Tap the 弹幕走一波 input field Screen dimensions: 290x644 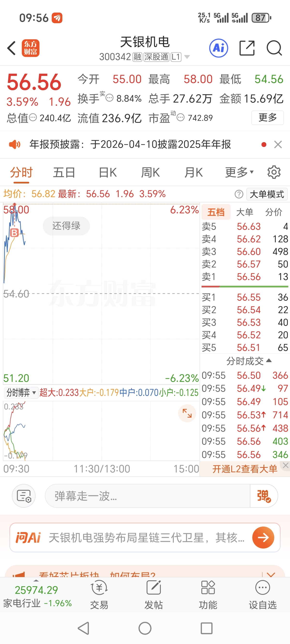147,496
